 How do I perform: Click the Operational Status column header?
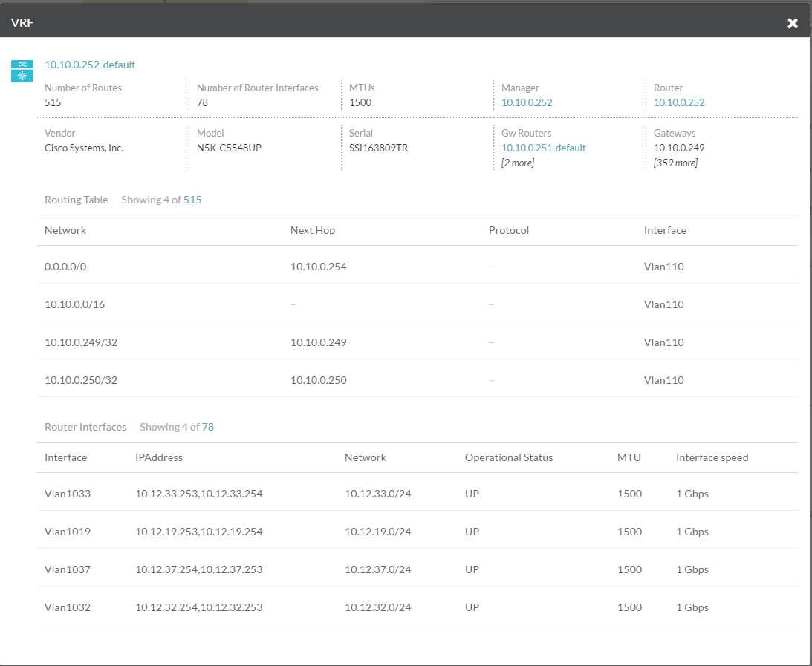coord(509,457)
